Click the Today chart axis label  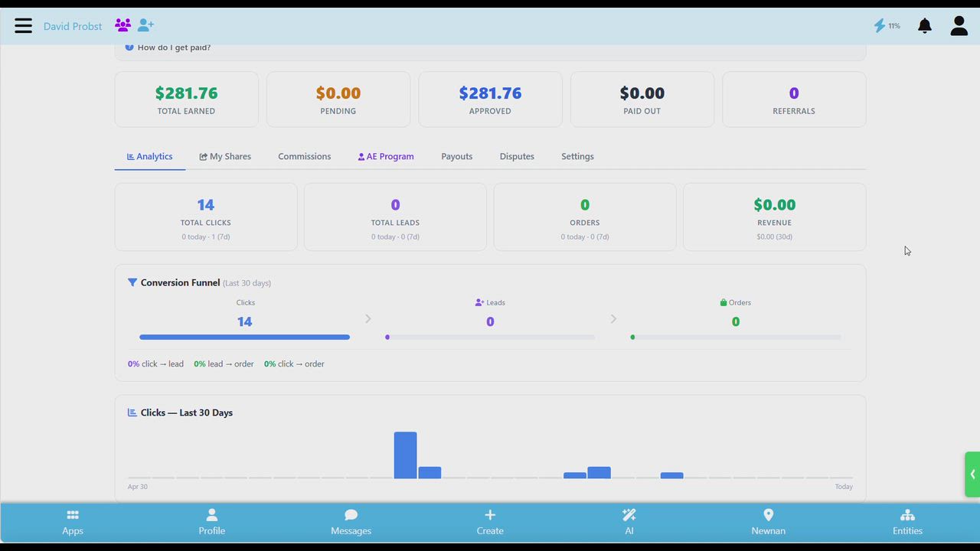[844, 487]
